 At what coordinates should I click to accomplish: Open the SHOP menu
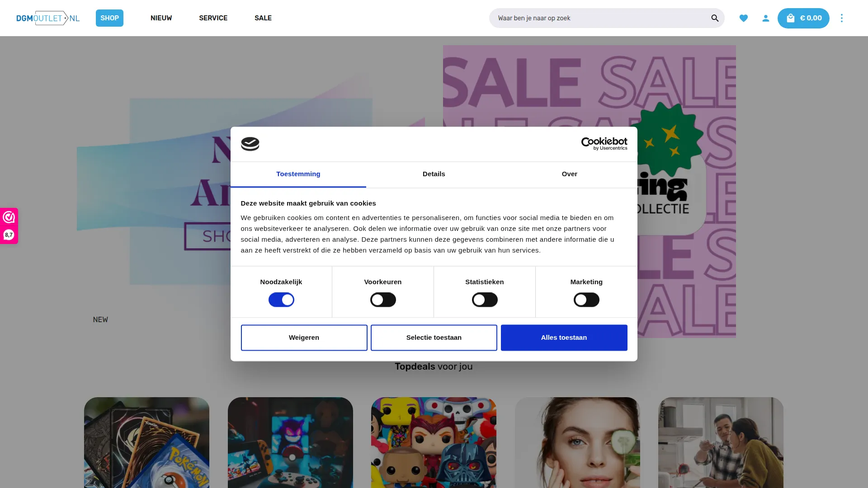(x=109, y=18)
